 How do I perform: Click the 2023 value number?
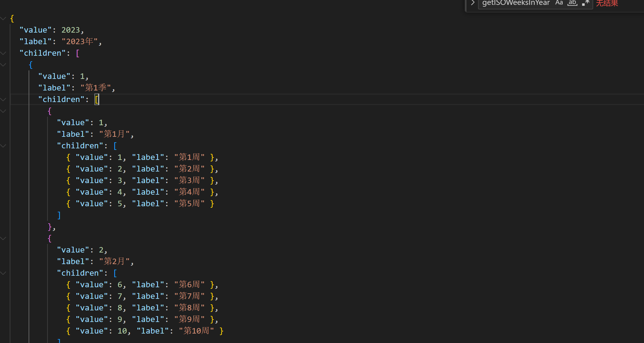pos(70,30)
